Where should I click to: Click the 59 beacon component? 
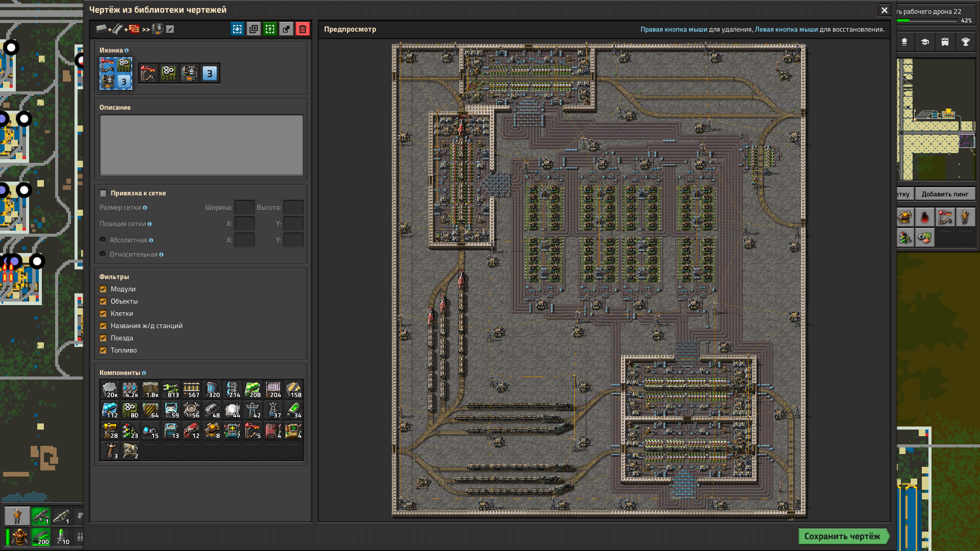click(x=171, y=410)
